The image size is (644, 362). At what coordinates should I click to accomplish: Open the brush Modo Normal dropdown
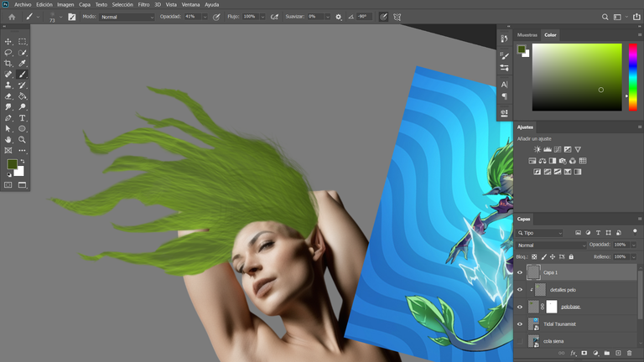click(x=127, y=17)
